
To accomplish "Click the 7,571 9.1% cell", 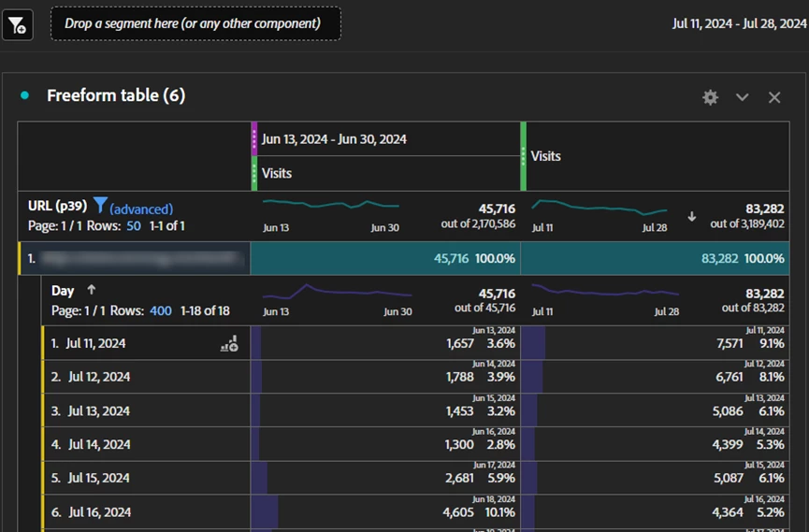I will 656,343.
